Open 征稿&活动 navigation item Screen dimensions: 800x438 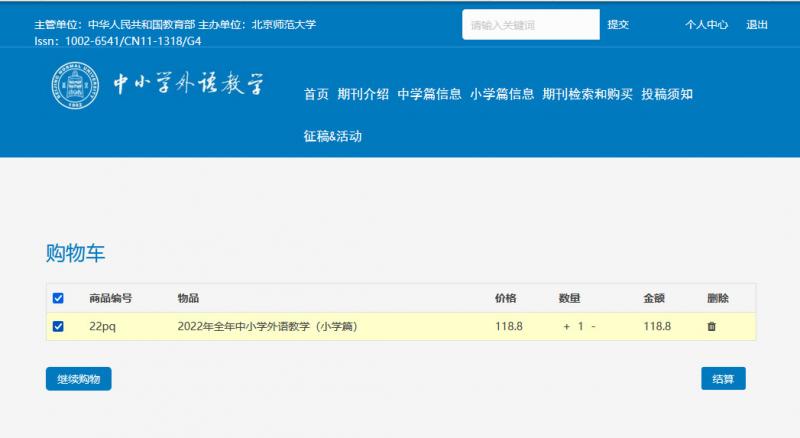tap(333, 136)
